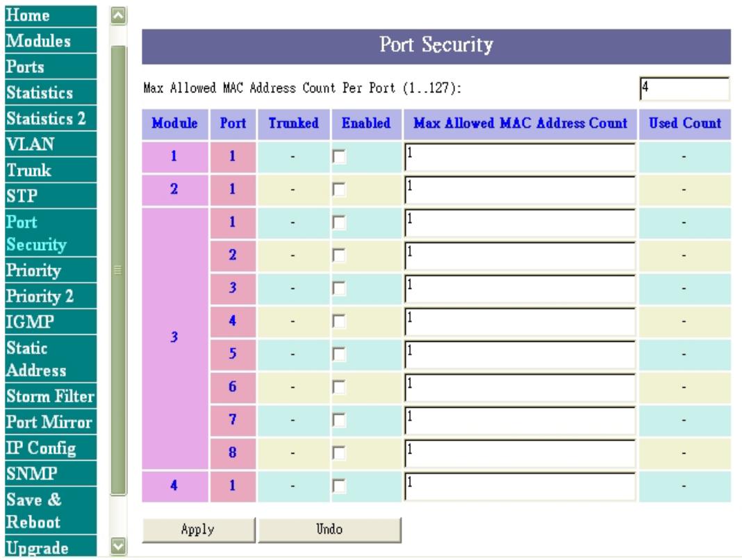Click the module 4 cell
The height and width of the screenshot is (560, 742).
(x=175, y=486)
